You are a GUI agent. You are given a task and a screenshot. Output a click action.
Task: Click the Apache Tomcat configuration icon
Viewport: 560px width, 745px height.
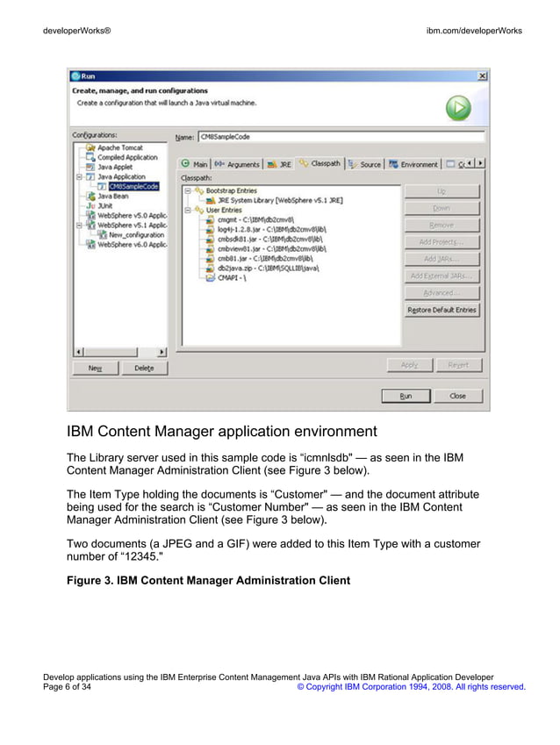[x=90, y=147]
